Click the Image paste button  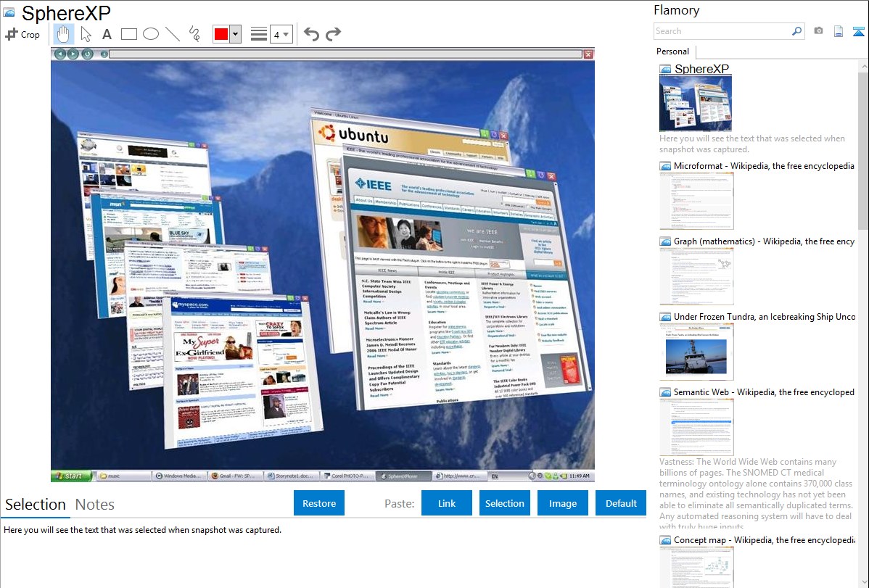pos(562,503)
